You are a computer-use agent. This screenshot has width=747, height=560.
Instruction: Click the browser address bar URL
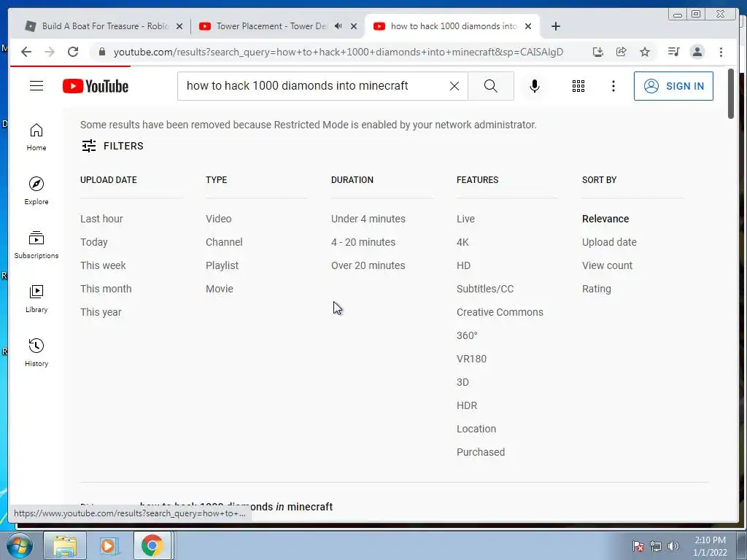pos(338,52)
